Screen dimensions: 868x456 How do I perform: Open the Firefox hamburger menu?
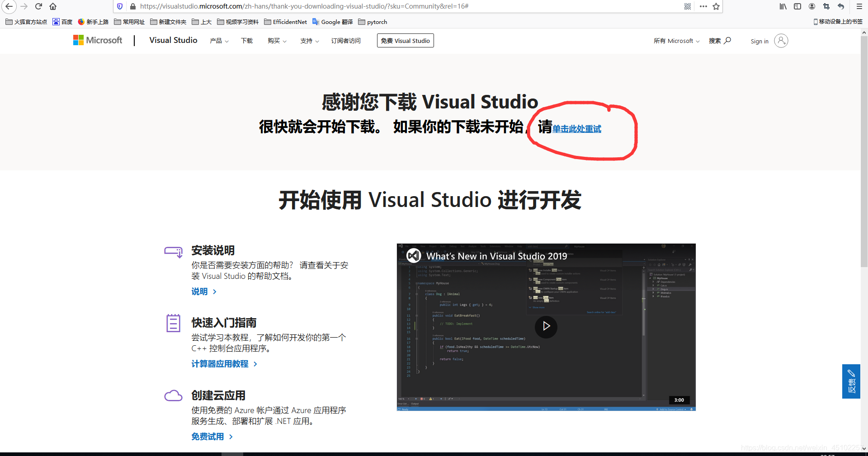pyautogui.click(x=859, y=6)
